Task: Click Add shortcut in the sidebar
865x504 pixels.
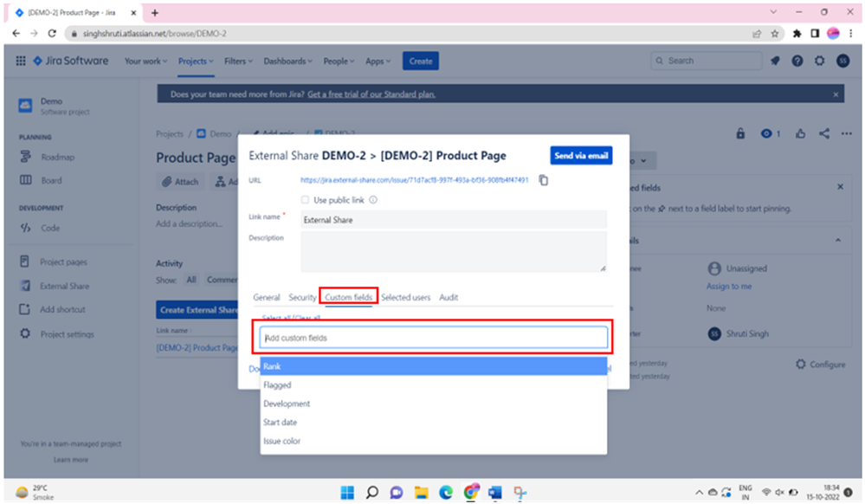Action: coord(62,310)
